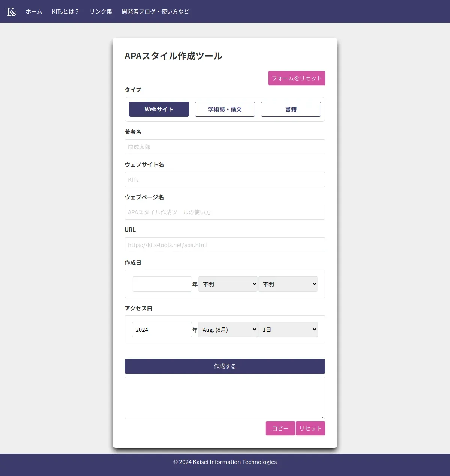
Task: Click the アクセス日 year field showing 2024
Action: point(162,330)
